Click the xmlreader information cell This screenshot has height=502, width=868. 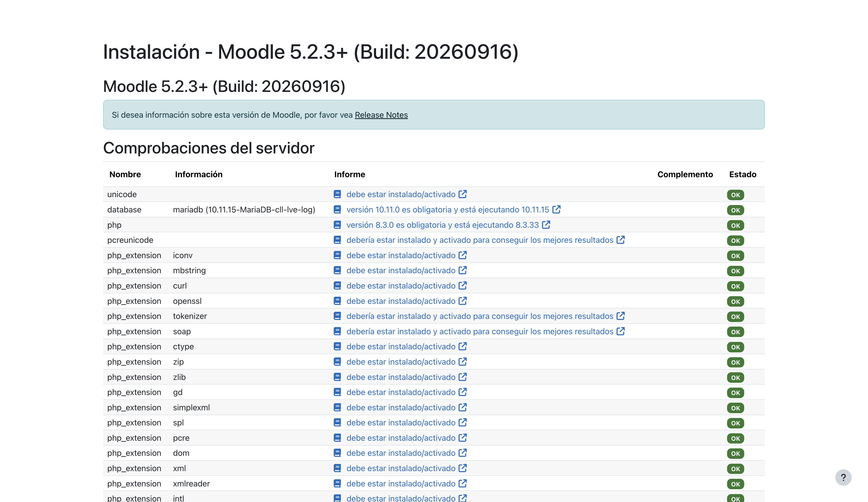click(191, 484)
